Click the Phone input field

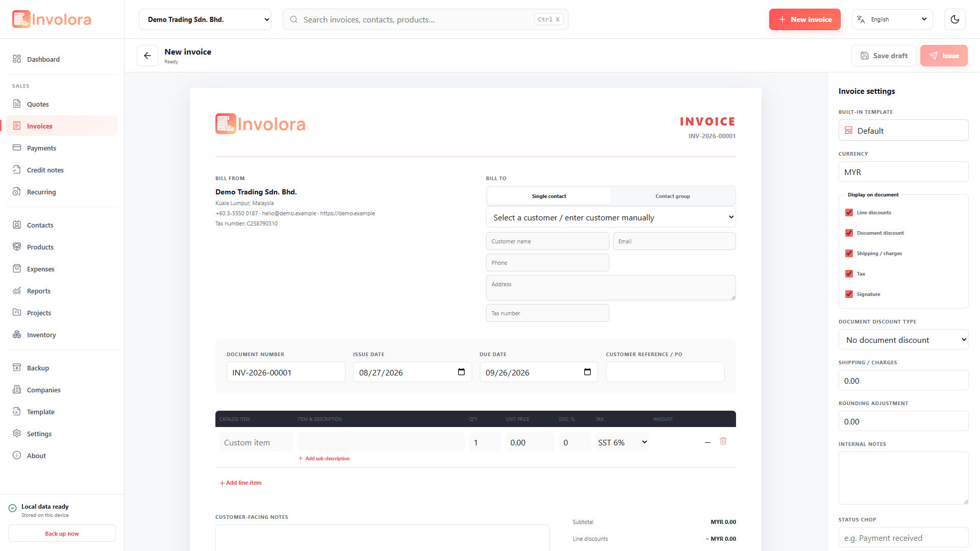548,263
